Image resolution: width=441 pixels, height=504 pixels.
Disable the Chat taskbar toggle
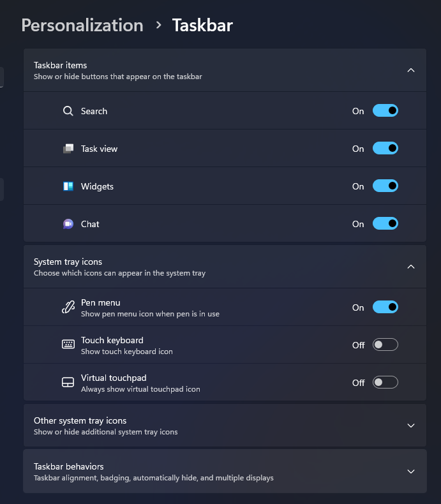[x=385, y=224]
